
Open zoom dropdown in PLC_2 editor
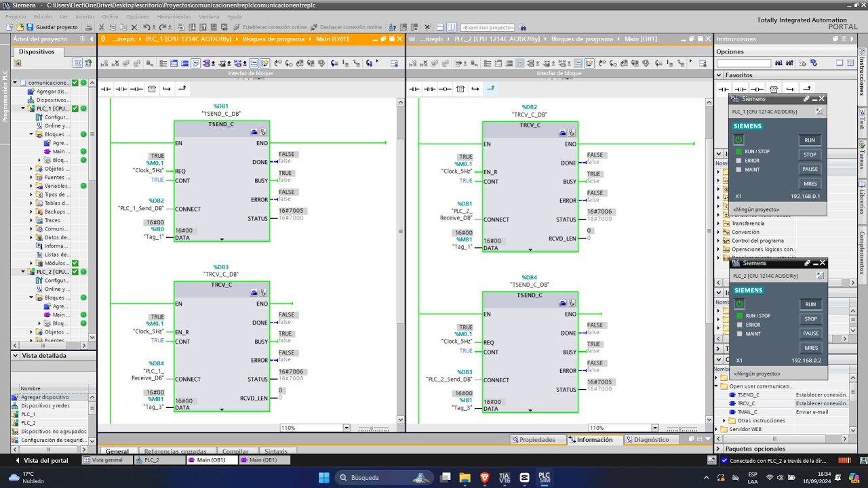pyautogui.click(x=655, y=428)
